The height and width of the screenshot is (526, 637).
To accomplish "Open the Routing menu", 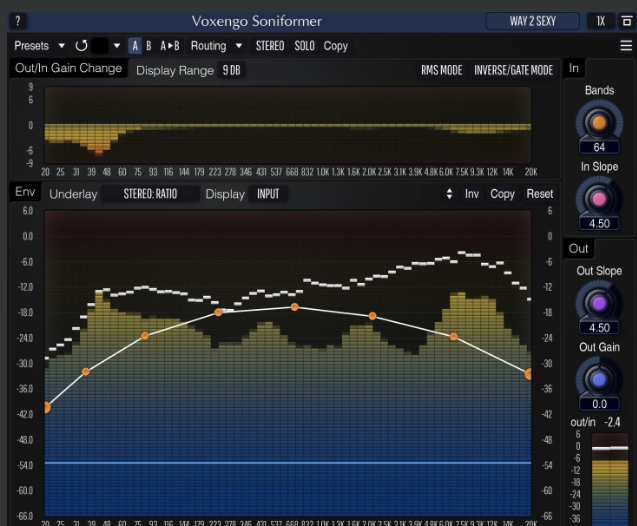I will point(208,45).
